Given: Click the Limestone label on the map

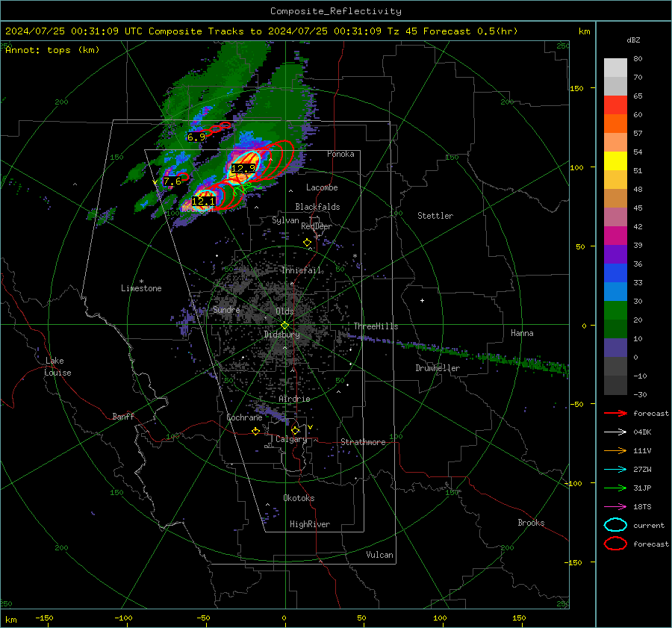Looking at the screenshot, I should [141, 288].
